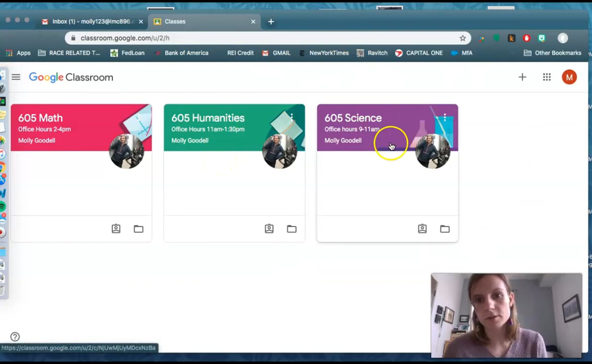Click the orange k browser extension icon

(x=511, y=38)
